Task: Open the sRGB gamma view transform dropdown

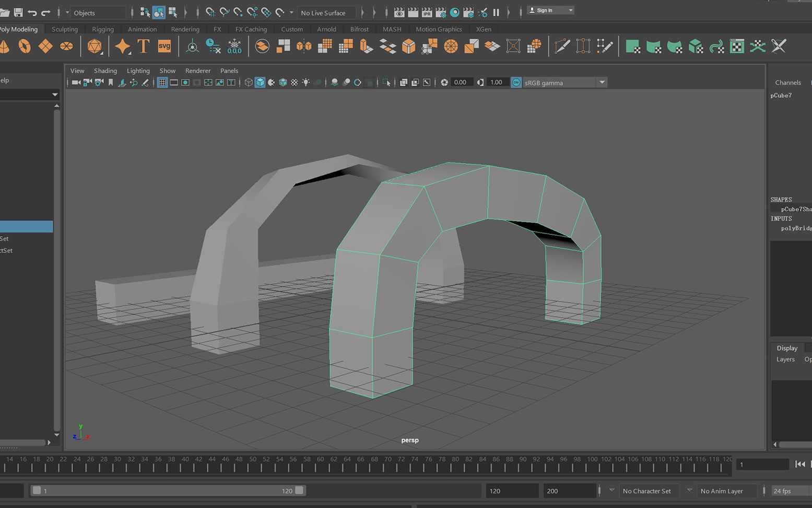Action: (x=602, y=83)
